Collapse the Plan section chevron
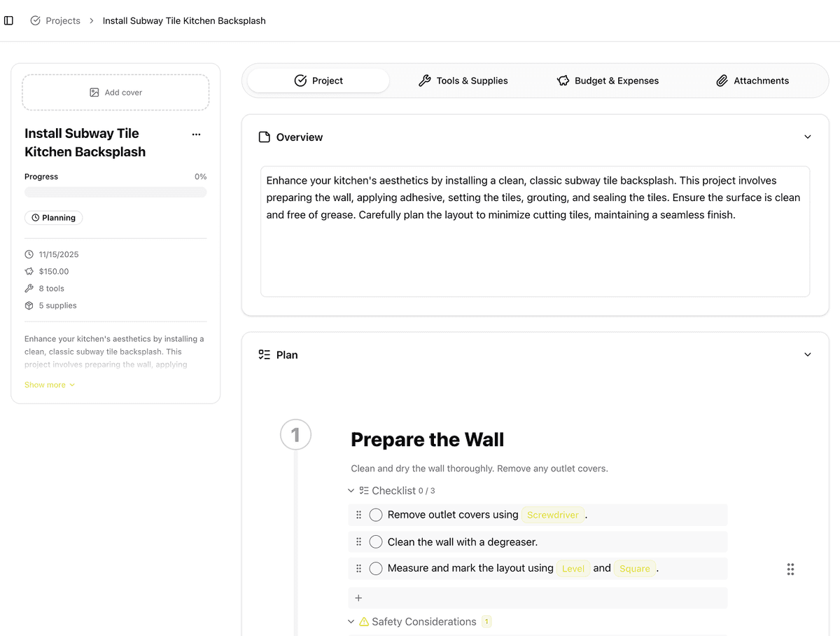The image size is (840, 636). pyautogui.click(x=807, y=354)
